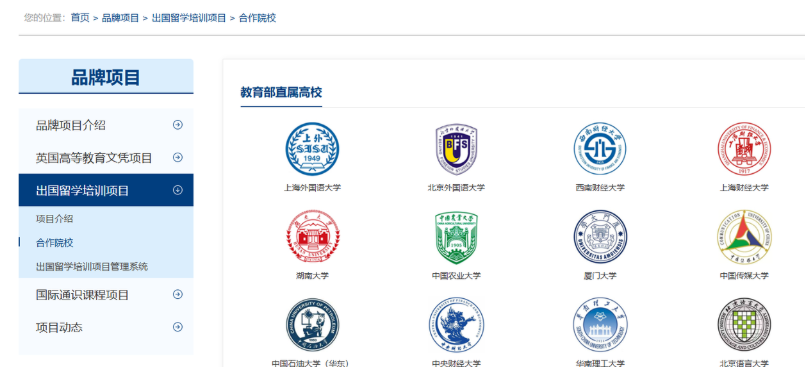Select 出国留学培训项目 sidebar item
805x367 pixels.
[106, 190]
